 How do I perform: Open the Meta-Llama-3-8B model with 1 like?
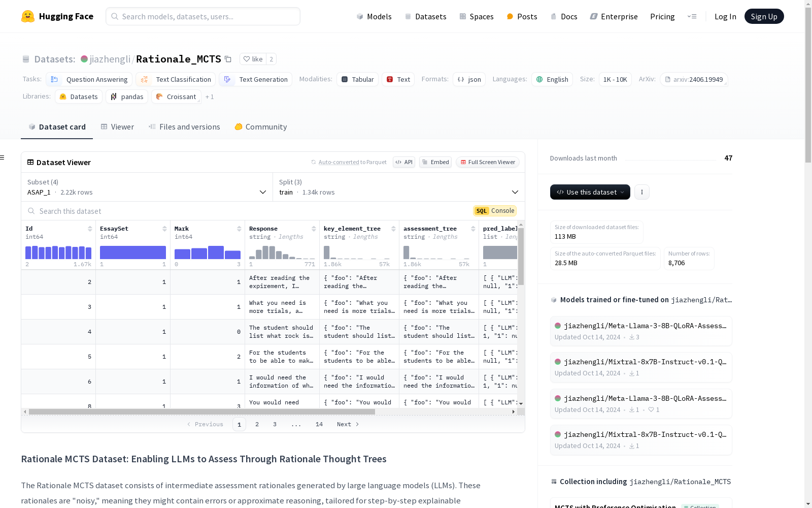click(x=641, y=403)
